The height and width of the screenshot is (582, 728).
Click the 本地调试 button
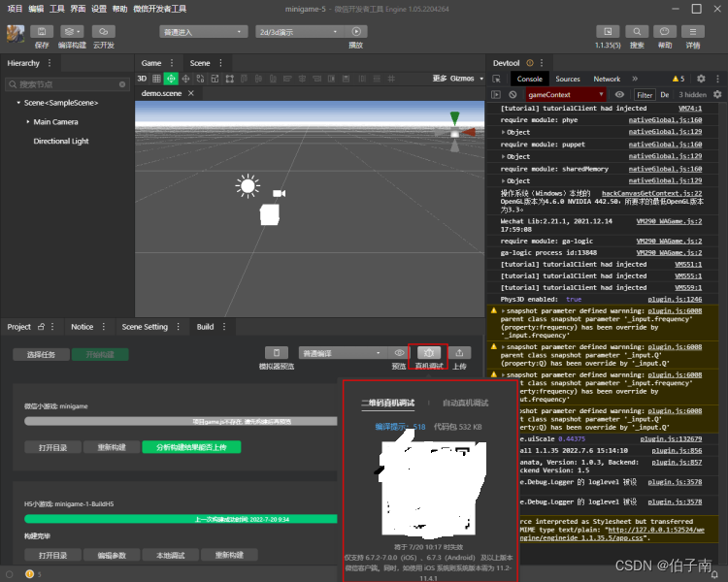[171, 555]
